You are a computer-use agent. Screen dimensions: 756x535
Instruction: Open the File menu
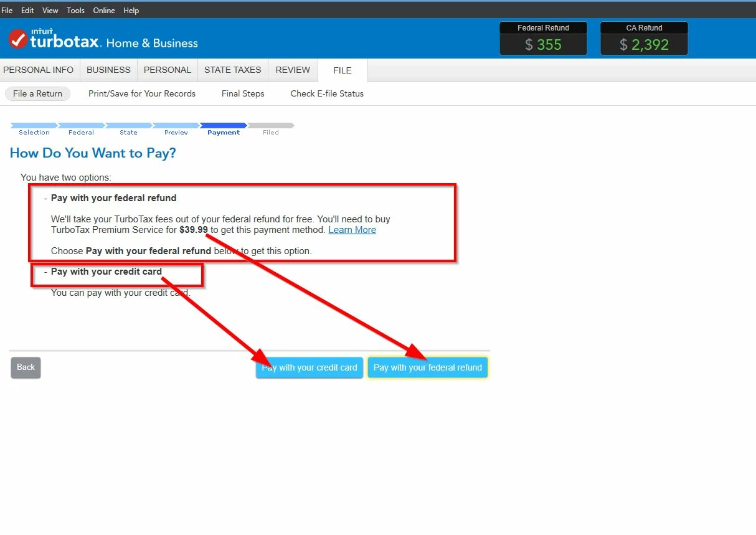(x=7, y=11)
